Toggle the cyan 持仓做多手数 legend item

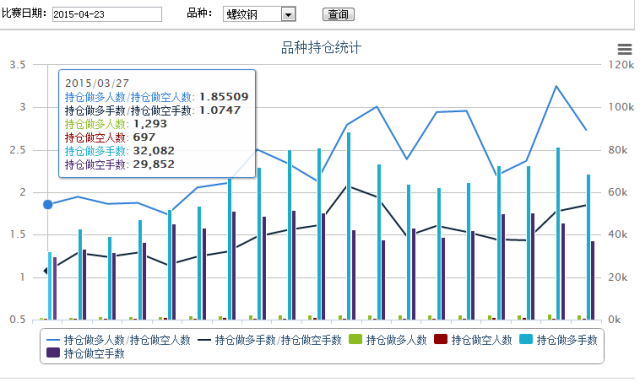558,340
